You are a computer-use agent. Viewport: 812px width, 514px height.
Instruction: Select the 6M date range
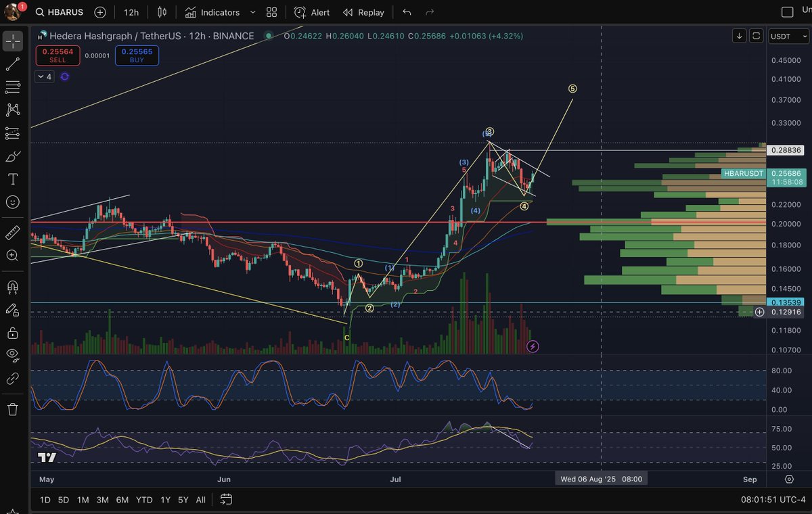click(122, 500)
